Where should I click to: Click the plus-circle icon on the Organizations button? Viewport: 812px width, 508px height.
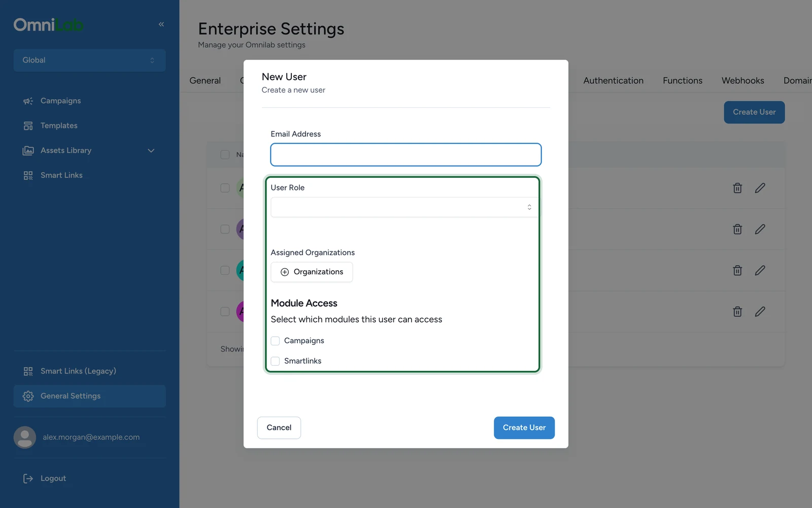coord(285,272)
